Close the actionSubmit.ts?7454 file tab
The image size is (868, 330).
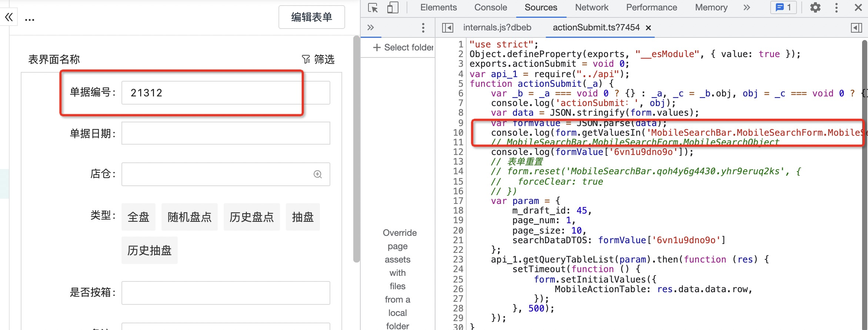tap(648, 28)
